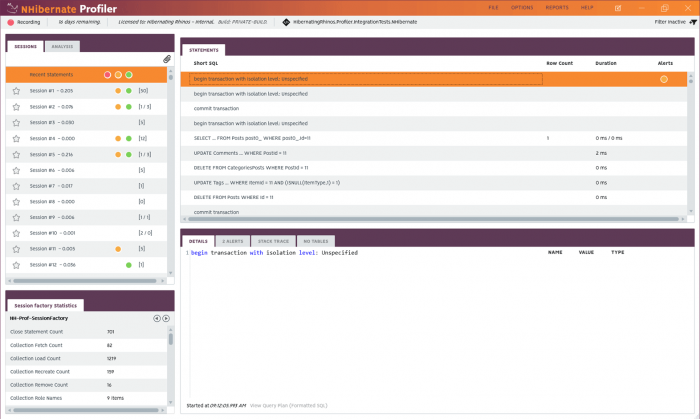Open the File menu

click(x=493, y=8)
